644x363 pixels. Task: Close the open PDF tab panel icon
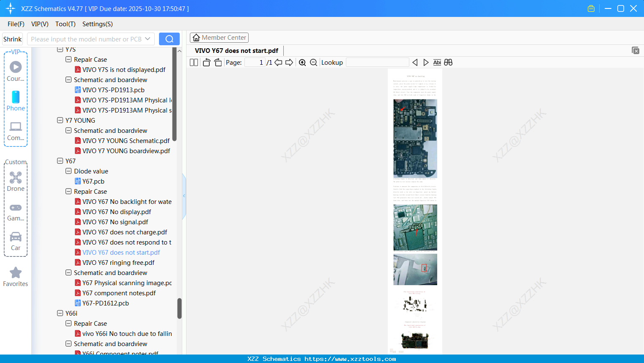(x=635, y=50)
